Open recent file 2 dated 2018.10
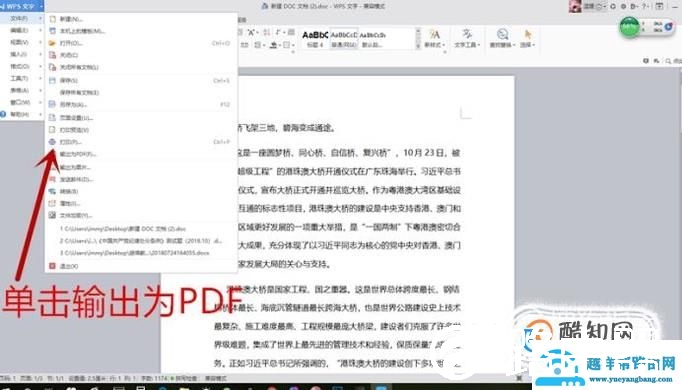This screenshot has width=682, height=390. click(x=141, y=240)
